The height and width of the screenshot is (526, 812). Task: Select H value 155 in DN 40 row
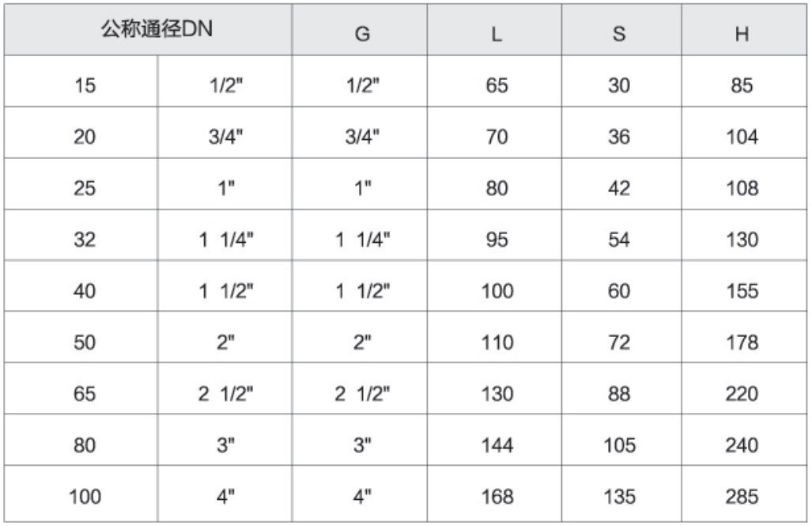(x=744, y=286)
